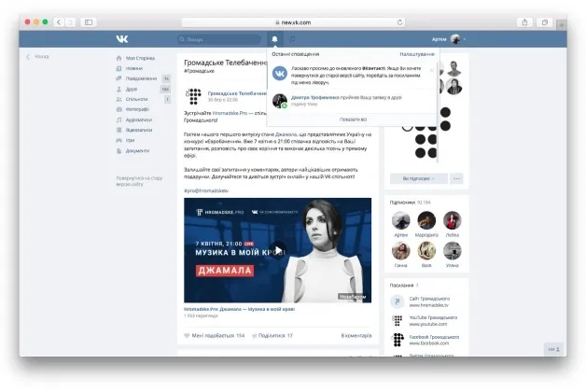Click Підписники followers heading
The height and width of the screenshot is (392, 586).
(402, 203)
